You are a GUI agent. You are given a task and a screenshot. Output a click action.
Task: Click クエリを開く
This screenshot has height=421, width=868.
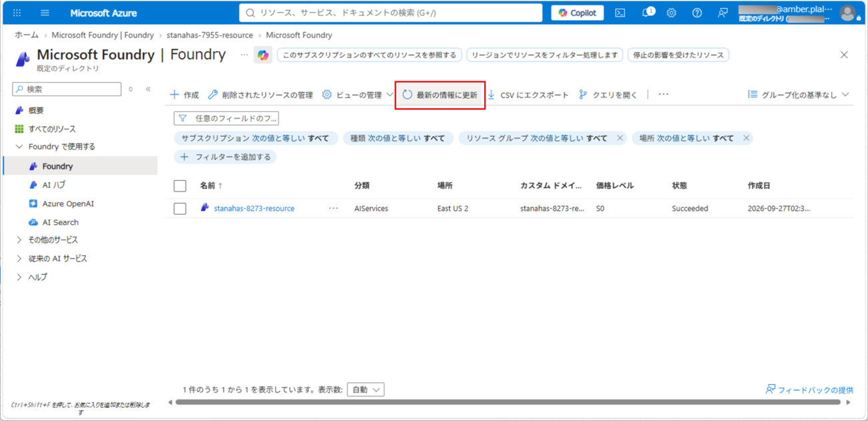point(608,95)
